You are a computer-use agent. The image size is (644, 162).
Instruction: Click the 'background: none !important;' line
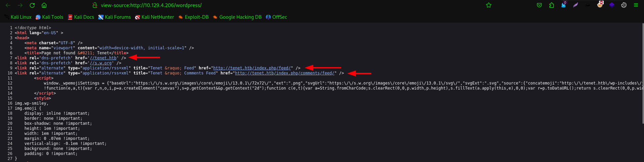pyautogui.click(x=58, y=149)
